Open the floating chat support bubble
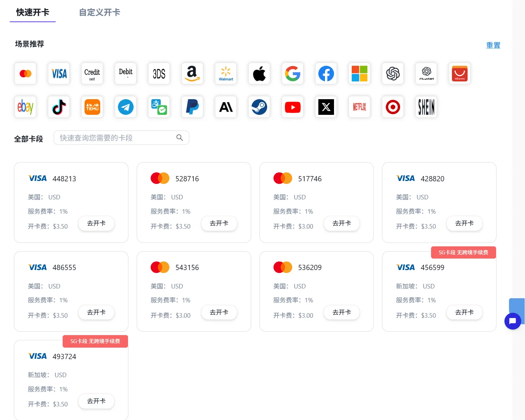The image size is (525, 420). 512,321
